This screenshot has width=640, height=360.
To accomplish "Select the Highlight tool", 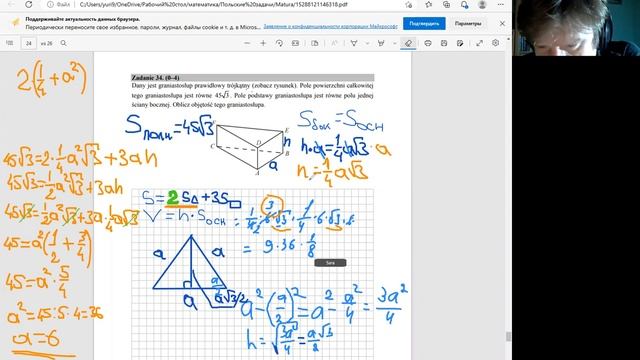I will click(x=381, y=43).
